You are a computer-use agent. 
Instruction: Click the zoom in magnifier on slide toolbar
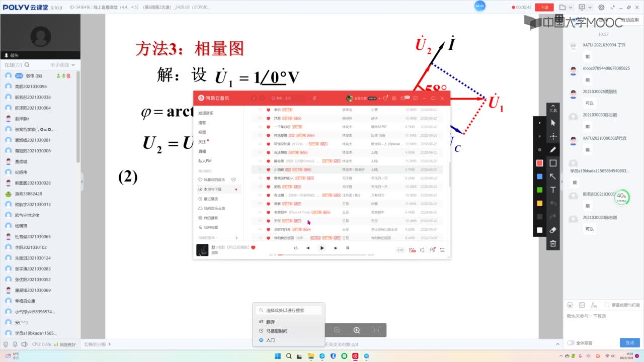pos(357,330)
